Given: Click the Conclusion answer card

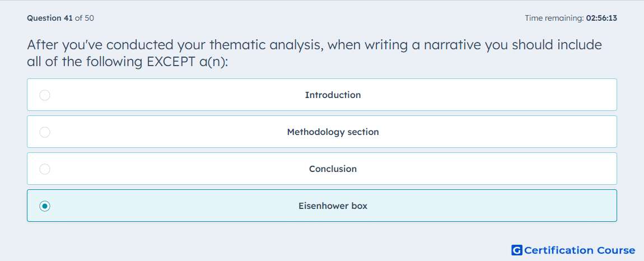Looking at the screenshot, I should tap(322, 169).
